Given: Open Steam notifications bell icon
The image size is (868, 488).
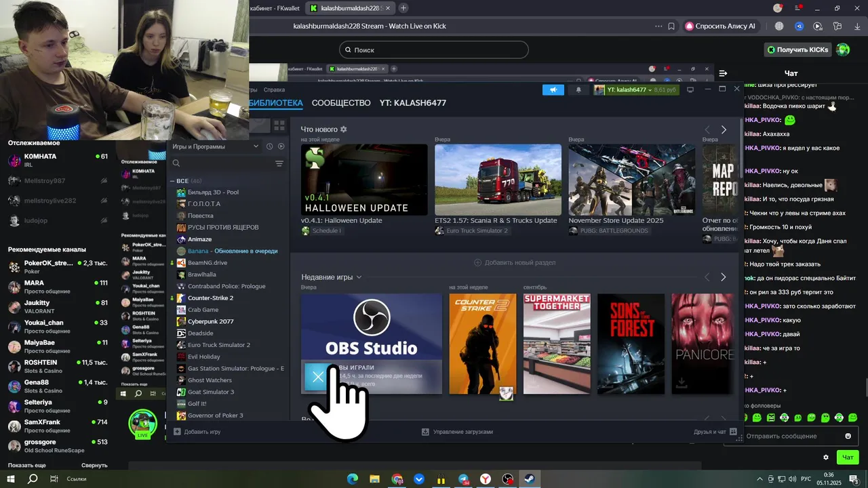Looking at the screenshot, I should coord(578,89).
